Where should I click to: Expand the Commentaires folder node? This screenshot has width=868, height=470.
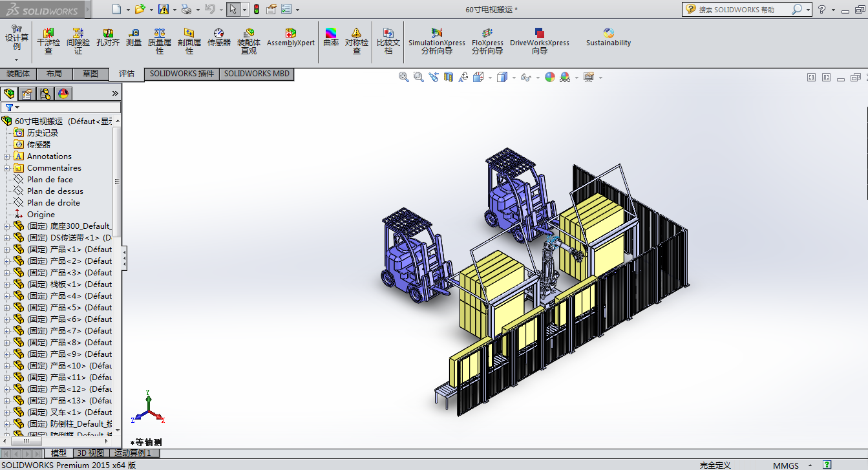click(x=7, y=168)
